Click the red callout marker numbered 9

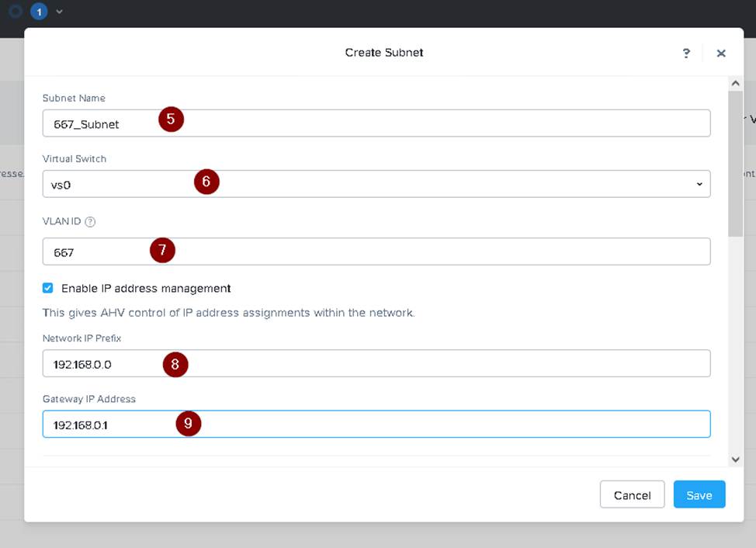tap(188, 423)
